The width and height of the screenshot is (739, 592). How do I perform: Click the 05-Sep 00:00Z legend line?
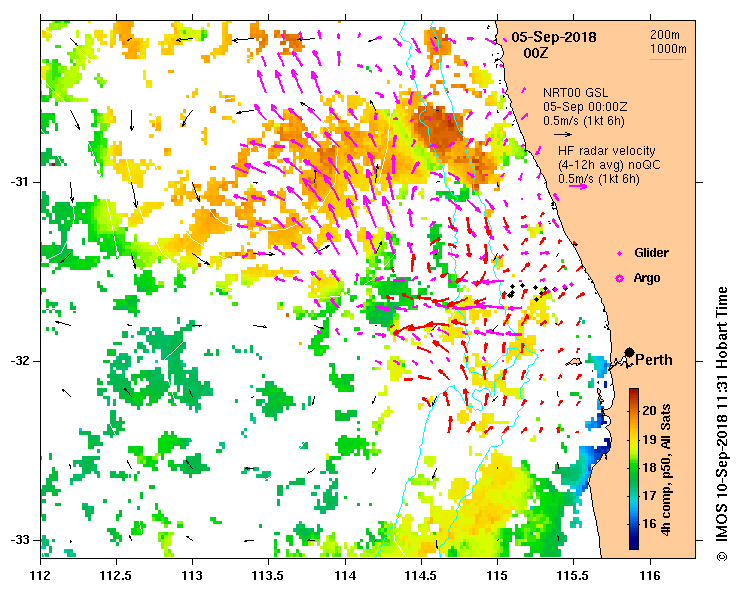(x=585, y=107)
